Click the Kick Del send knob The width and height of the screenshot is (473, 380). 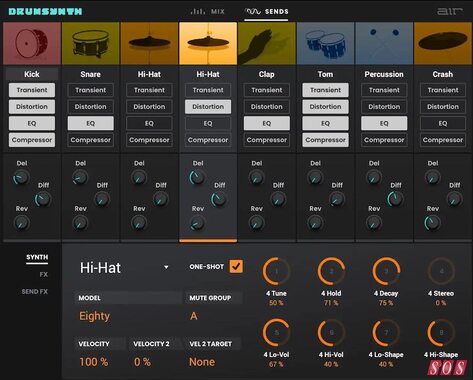click(21, 178)
